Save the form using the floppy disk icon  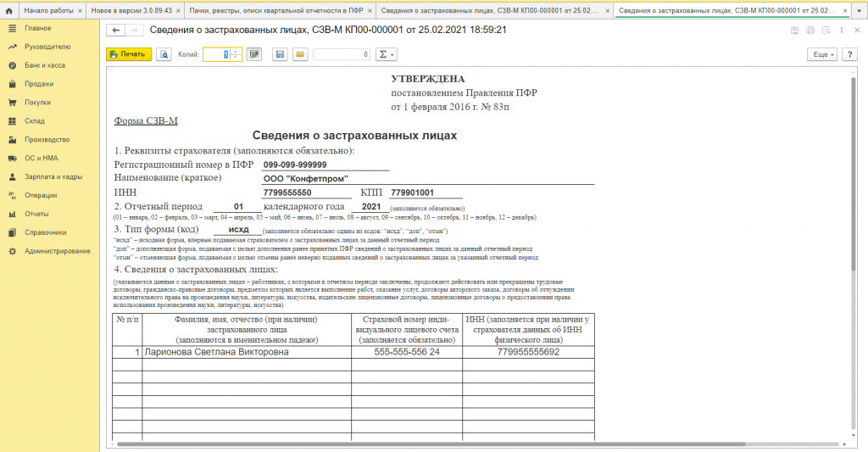(280, 54)
